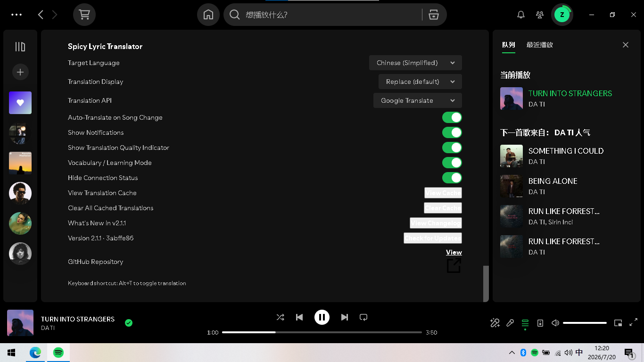Click 中 input method indicator

(x=579, y=353)
